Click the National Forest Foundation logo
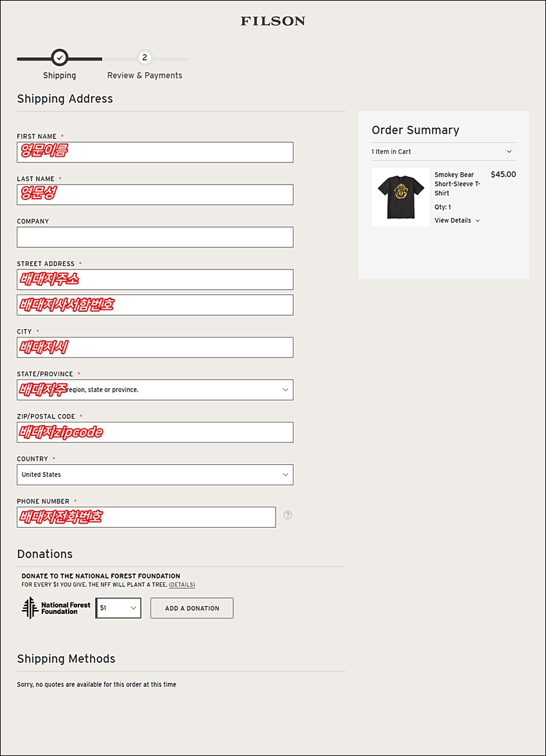The image size is (546, 756). 57,608
